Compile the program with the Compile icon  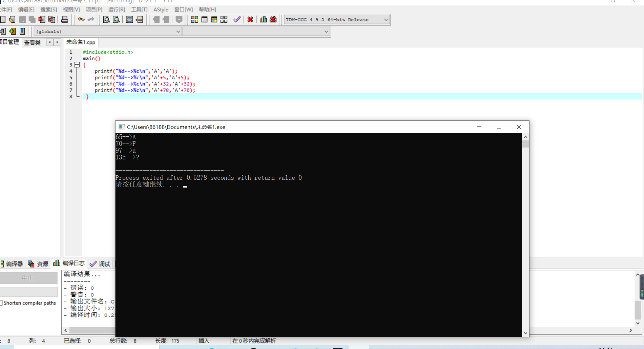point(194,19)
